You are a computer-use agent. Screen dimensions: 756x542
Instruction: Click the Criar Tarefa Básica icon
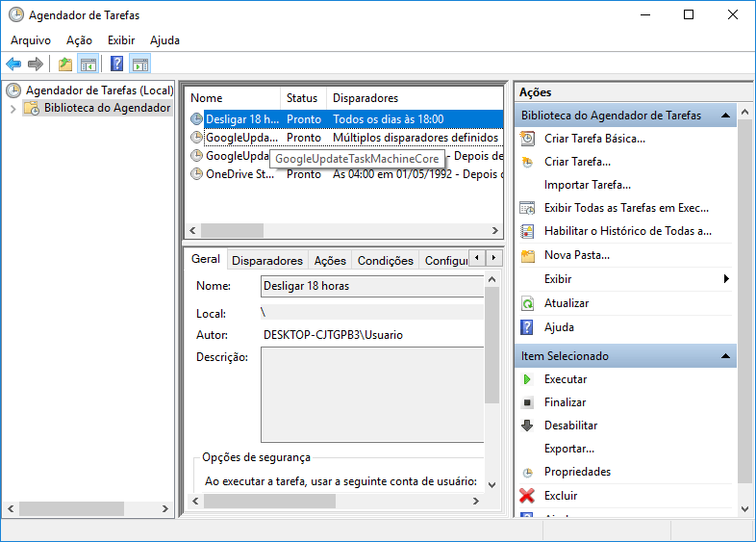527,139
